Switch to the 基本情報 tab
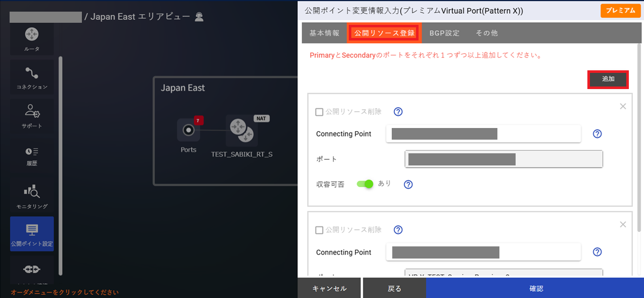 [x=324, y=32]
